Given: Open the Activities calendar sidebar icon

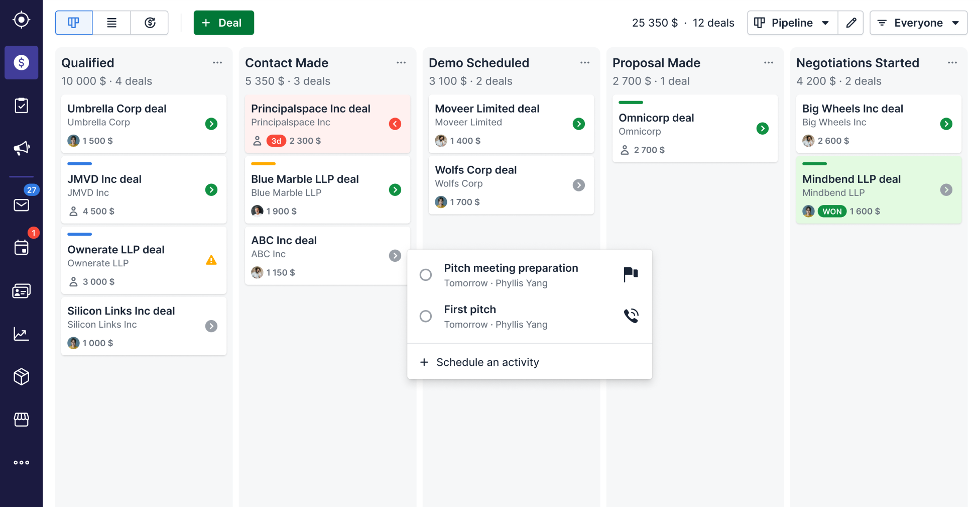Looking at the screenshot, I should click(21, 248).
